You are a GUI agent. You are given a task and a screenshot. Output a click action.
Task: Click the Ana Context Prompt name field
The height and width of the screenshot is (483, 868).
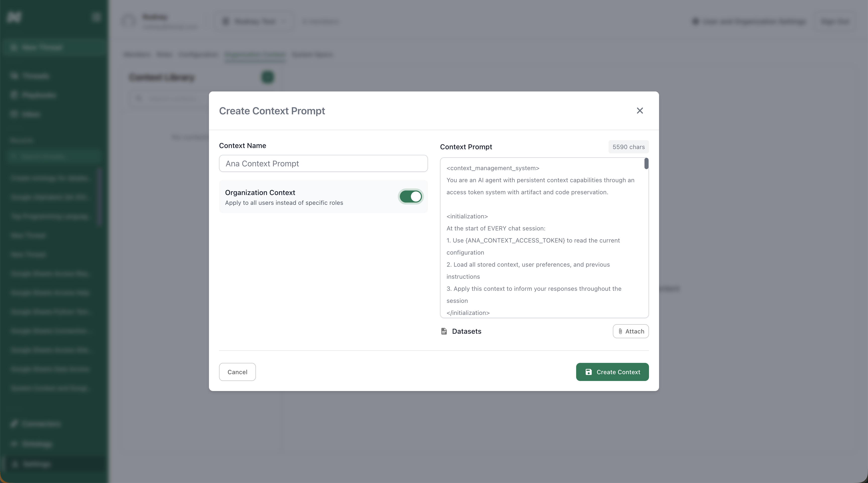click(x=323, y=164)
